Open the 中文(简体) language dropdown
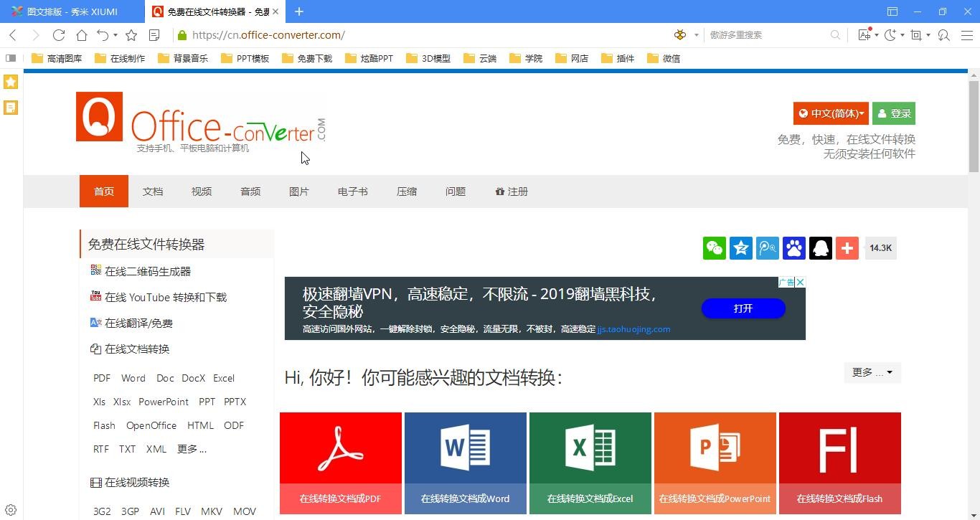The width and height of the screenshot is (980, 520). click(x=831, y=113)
